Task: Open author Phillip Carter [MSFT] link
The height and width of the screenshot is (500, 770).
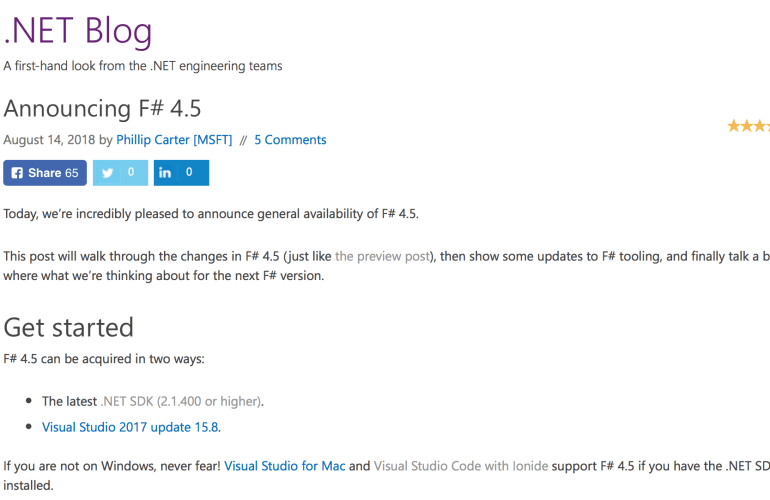Action: 174,140
